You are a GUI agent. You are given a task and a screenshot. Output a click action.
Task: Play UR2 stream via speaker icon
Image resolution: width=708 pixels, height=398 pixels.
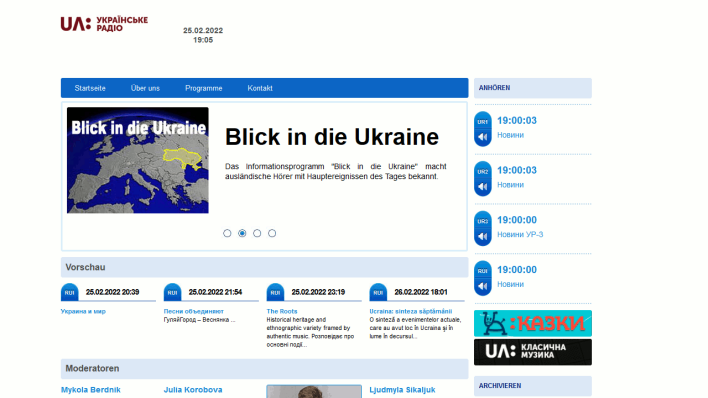click(x=483, y=187)
